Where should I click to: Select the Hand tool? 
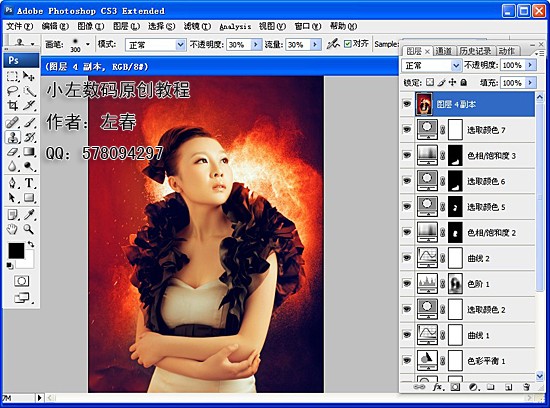[13, 229]
